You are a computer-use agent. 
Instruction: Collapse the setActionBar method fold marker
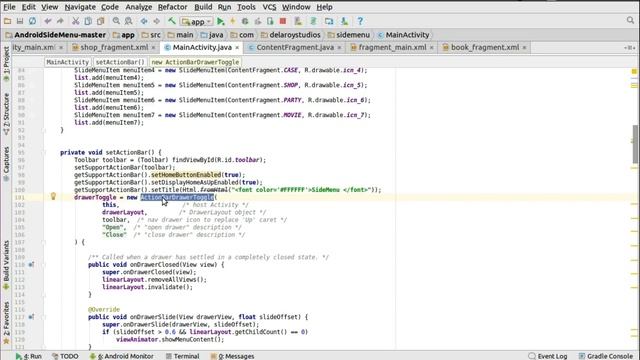44,152
